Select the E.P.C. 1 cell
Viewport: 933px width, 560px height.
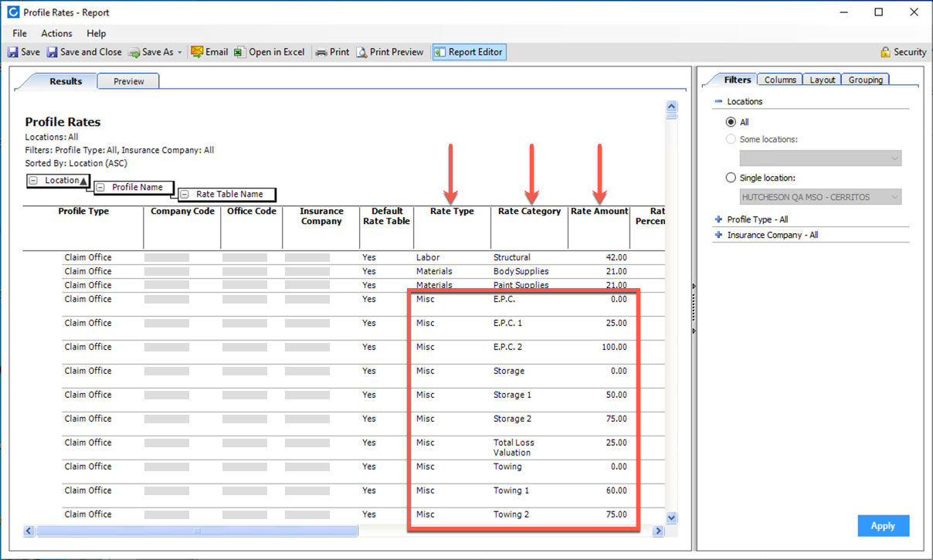(507, 323)
